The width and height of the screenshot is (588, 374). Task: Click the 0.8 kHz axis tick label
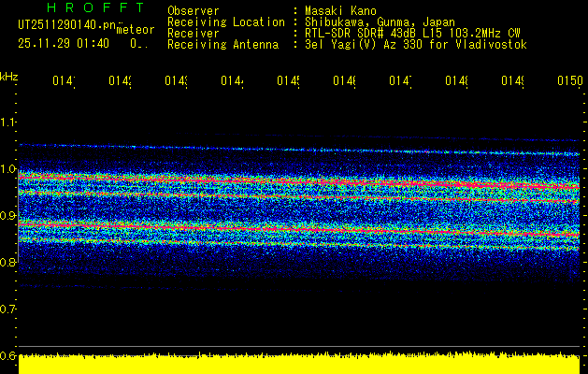pyautogui.click(x=8, y=263)
